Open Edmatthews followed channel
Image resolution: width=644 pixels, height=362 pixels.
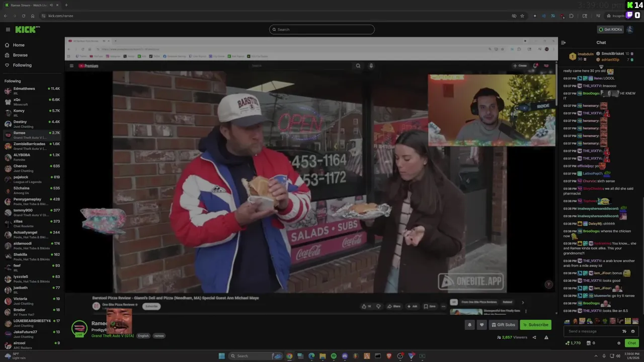point(32,90)
